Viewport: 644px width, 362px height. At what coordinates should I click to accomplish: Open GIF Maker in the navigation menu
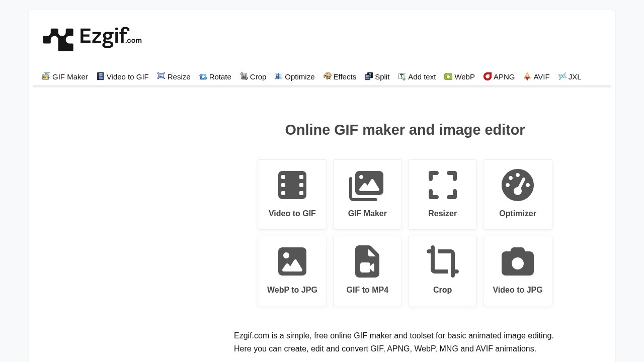point(65,77)
